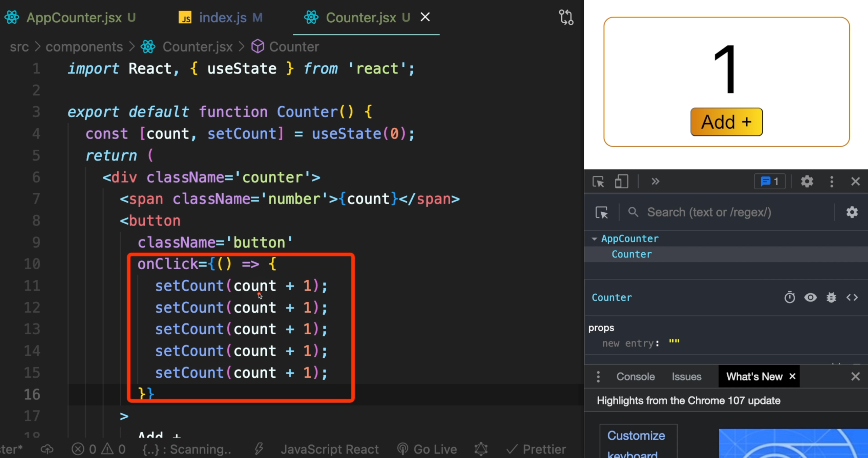View Counter source with the angle brackets icon
The image size is (868, 458).
coord(852,298)
